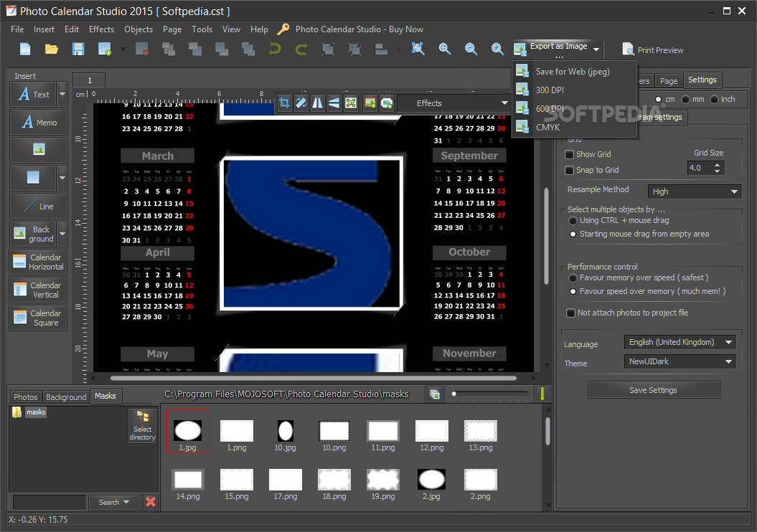Zoom to fit the page
Screen dimensions: 757x532
coord(418,49)
